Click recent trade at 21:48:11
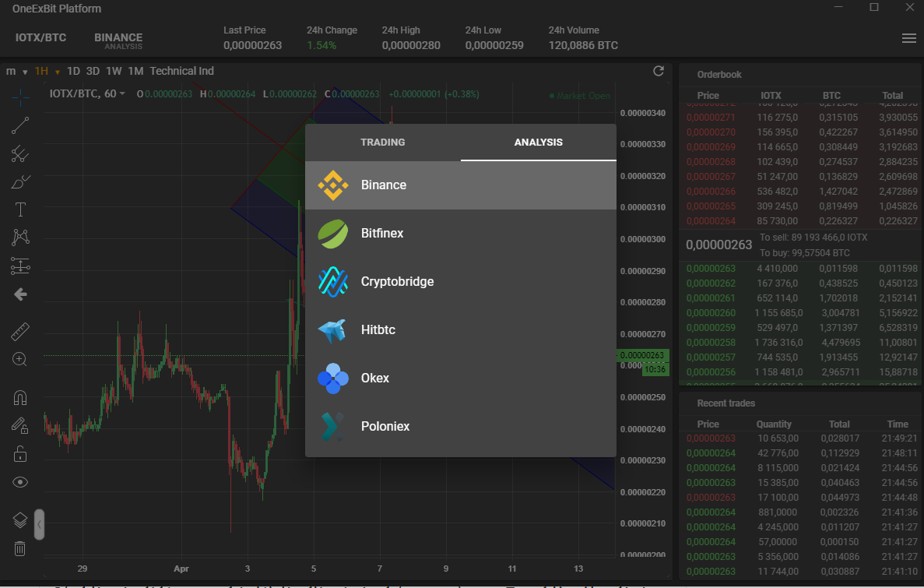 (801, 453)
